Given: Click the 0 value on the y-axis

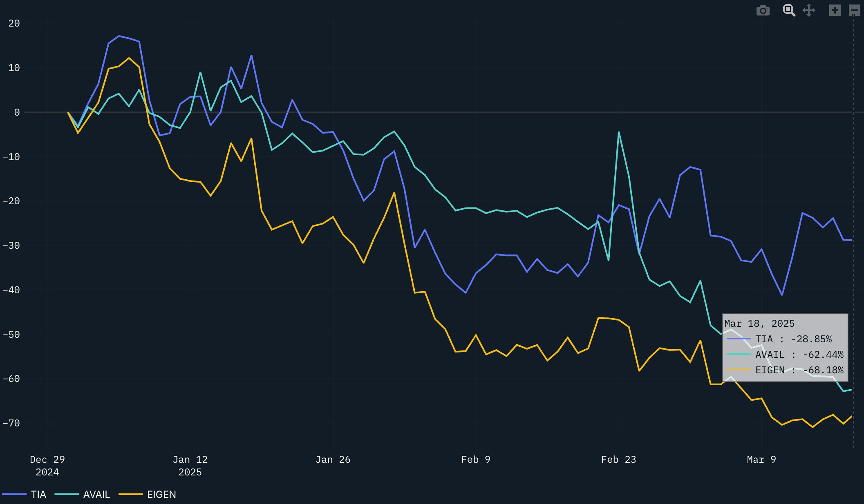Looking at the screenshot, I should click(17, 112).
